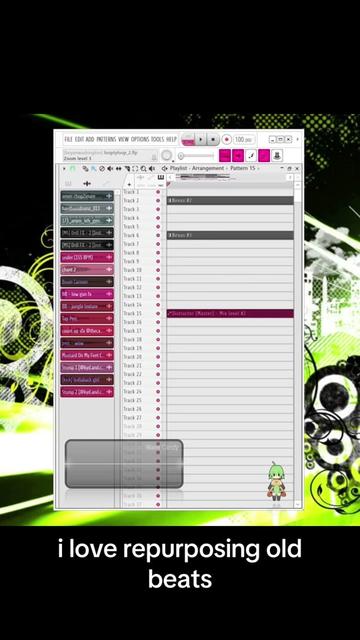Screen dimensions: 360x640
Task: Select the Distructor Mix level clip on Track 15
Action: (x=230, y=313)
